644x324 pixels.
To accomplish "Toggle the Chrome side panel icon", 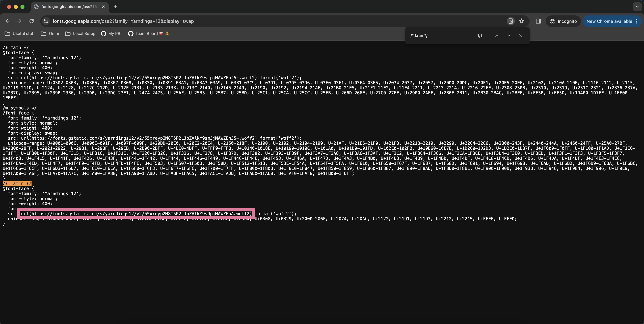I will point(538,21).
